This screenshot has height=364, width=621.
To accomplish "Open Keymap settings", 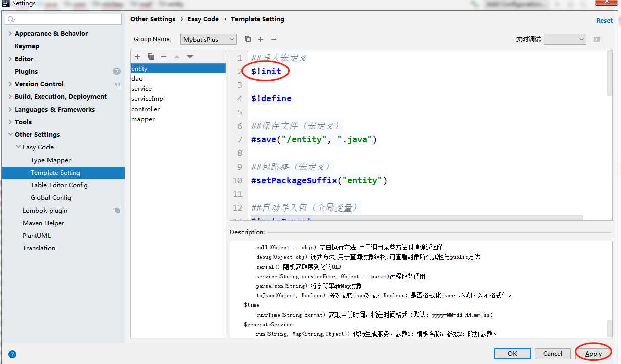I will (27, 46).
